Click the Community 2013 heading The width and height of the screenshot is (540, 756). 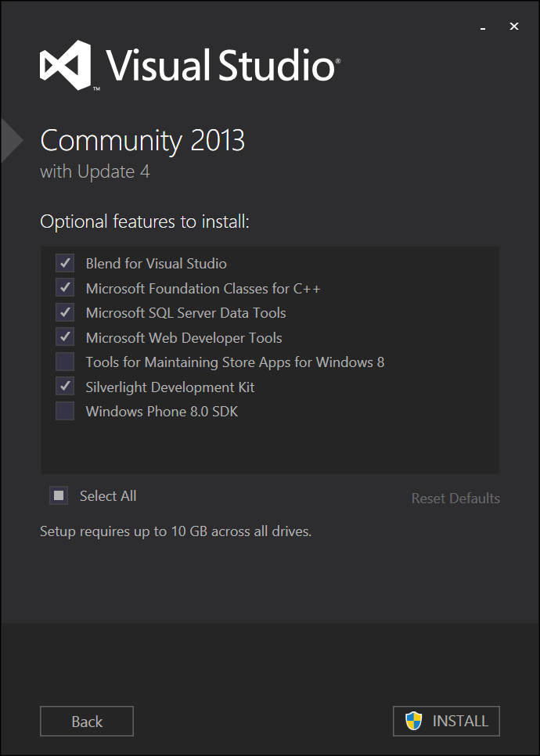click(142, 141)
